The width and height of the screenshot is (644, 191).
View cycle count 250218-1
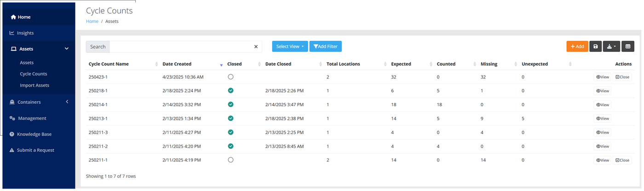point(602,91)
